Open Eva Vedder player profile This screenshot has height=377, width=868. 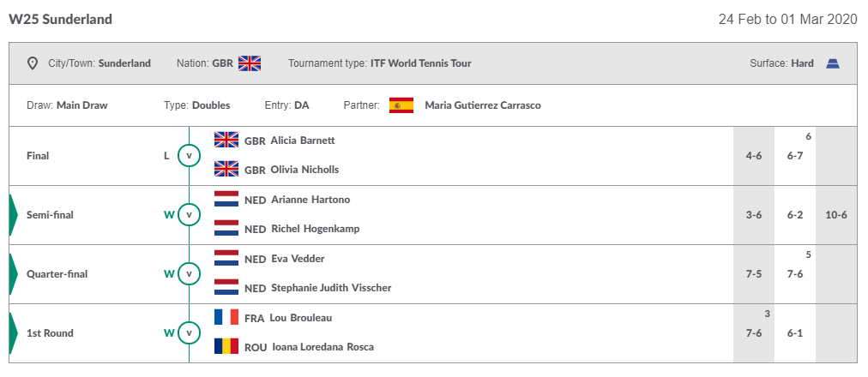298,258
